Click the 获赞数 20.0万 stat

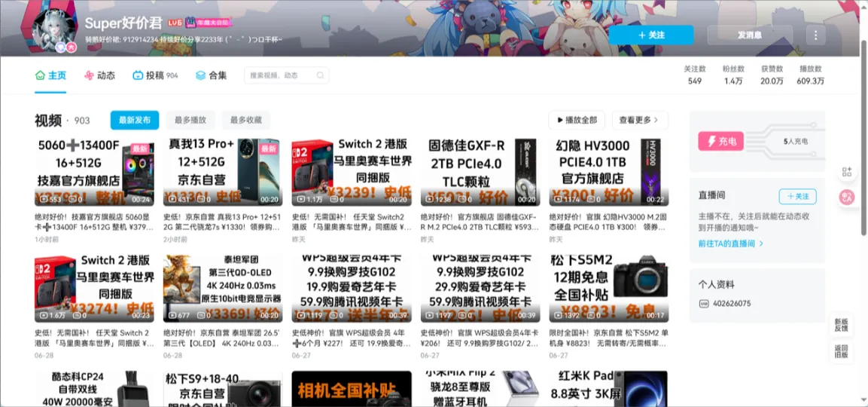(x=772, y=75)
